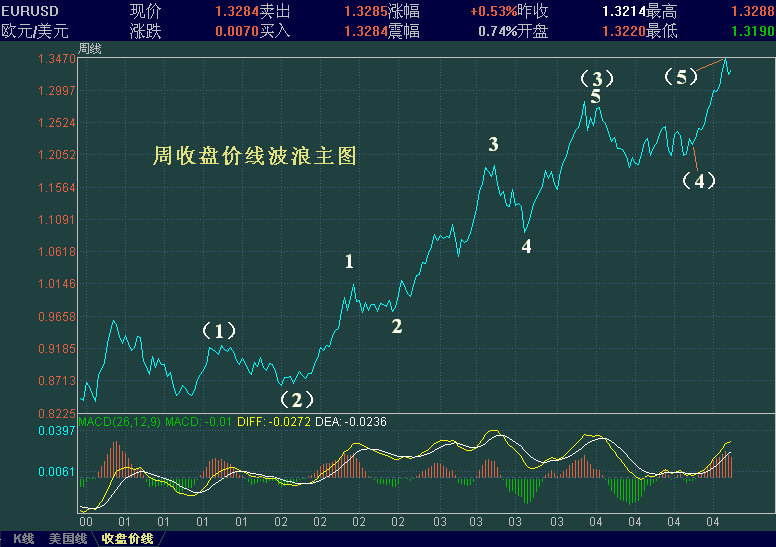Click the 1.3470 price axis label
Screen dimensions: 776x547
point(57,59)
